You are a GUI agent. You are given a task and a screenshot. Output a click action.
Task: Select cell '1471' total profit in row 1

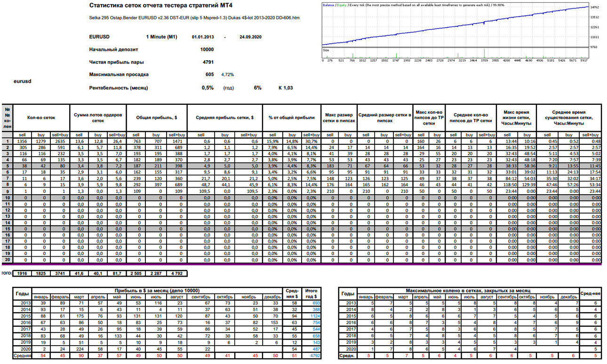(x=177, y=141)
